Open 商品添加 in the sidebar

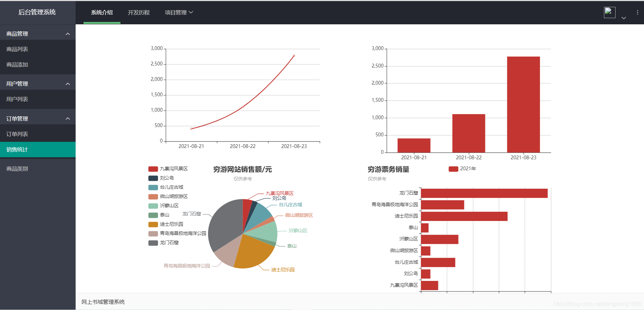click(38, 65)
